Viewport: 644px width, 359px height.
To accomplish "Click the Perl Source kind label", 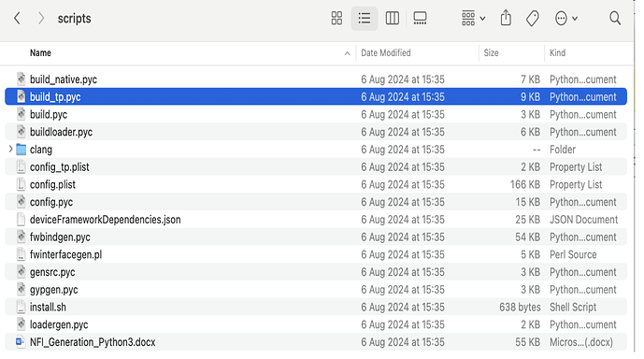I will point(573,254).
